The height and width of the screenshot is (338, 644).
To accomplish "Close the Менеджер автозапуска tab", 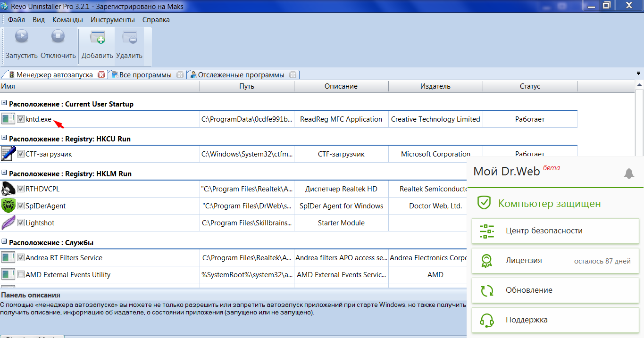I will coord(101,75).
